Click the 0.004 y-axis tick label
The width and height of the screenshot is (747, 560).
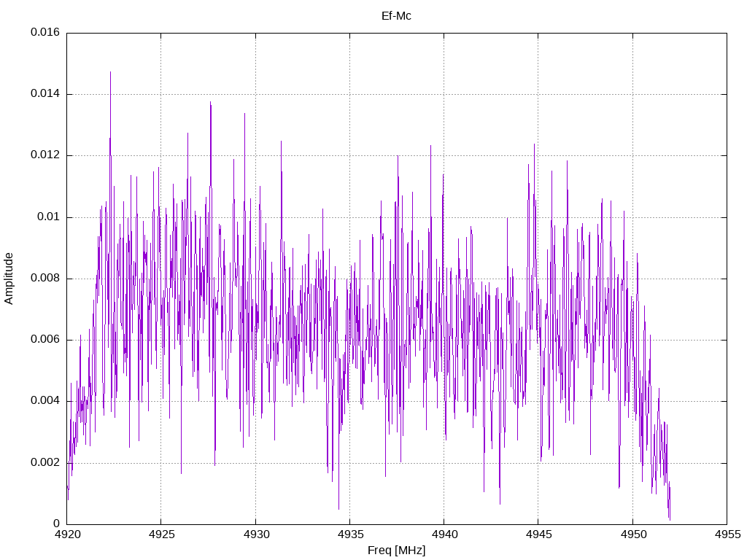click(45, 401)
